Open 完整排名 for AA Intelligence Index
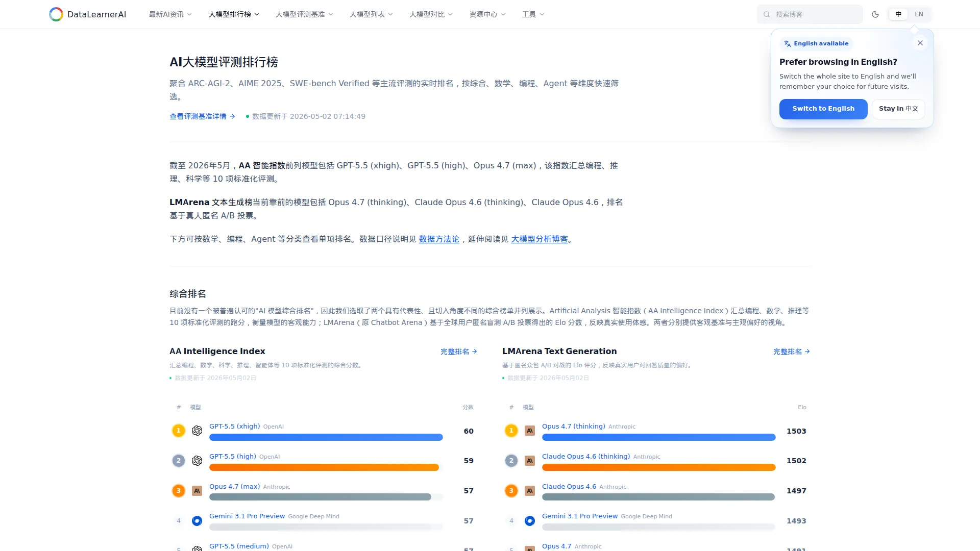 [x=459, y=352]
